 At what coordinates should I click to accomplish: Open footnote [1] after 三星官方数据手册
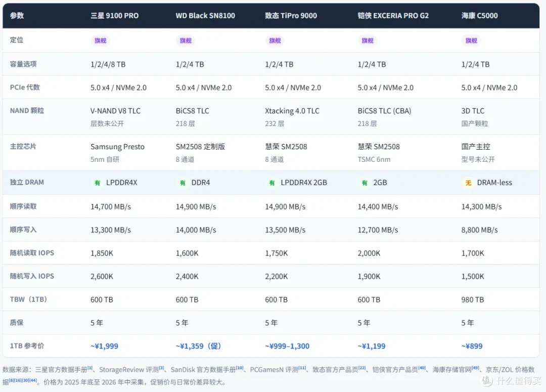coord(90,368)
